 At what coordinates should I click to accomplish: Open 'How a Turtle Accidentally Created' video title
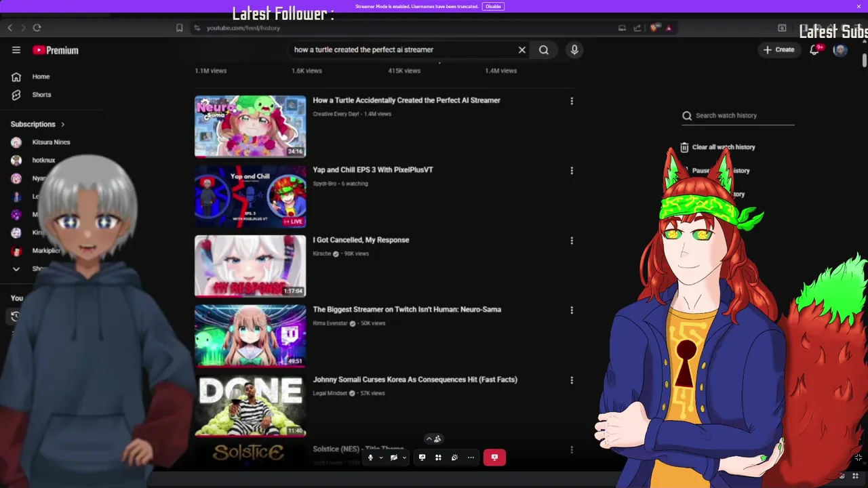pos(406,100)
